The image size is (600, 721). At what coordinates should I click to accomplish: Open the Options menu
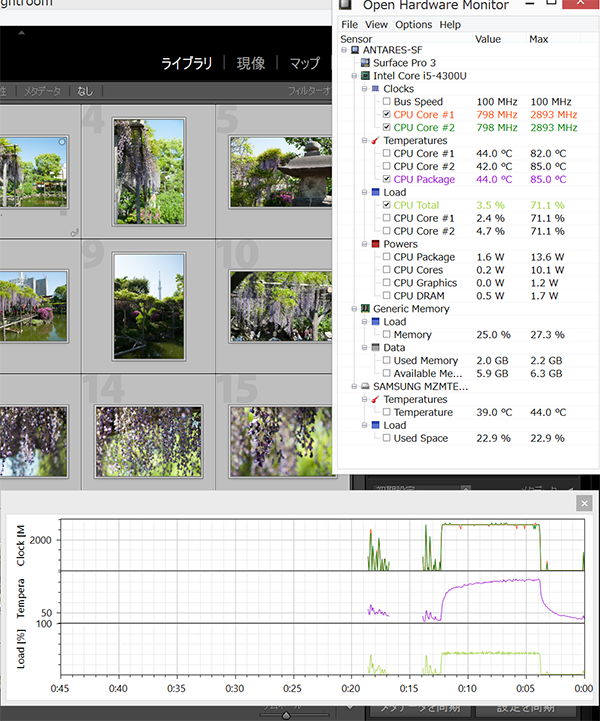point(413,24)
